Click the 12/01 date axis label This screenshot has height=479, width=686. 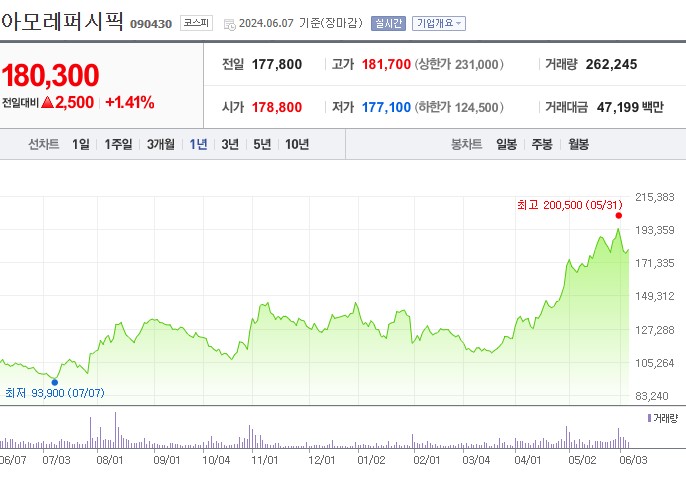(x=322, y=460)
